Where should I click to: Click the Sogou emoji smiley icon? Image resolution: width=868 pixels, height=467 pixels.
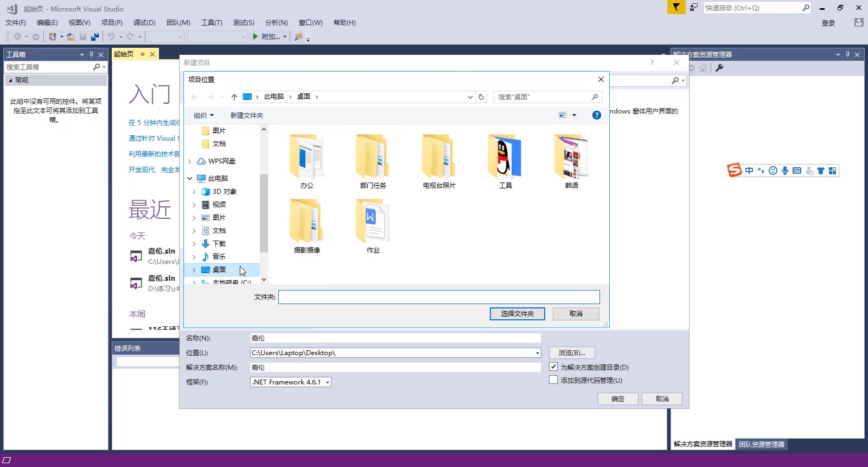773,171
